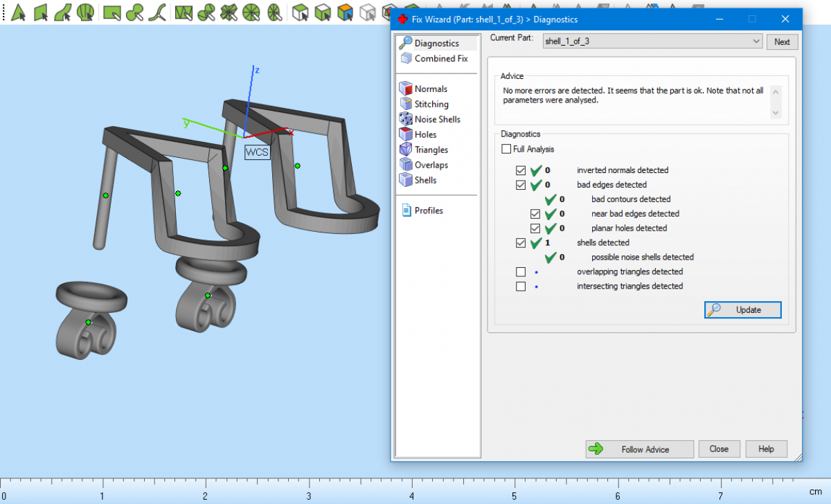Screen dimensions: 831x504
Task: Go to the Noise Shells page
Action: 437,119
